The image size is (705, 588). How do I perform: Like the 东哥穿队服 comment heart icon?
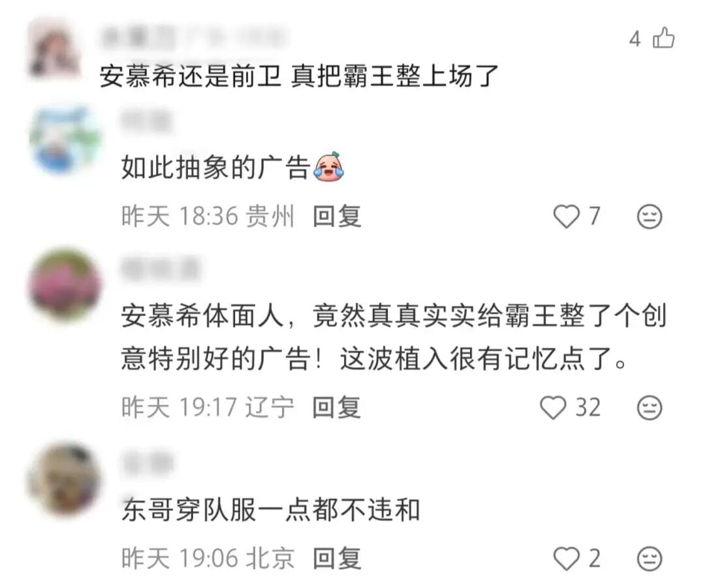[566, 559]
